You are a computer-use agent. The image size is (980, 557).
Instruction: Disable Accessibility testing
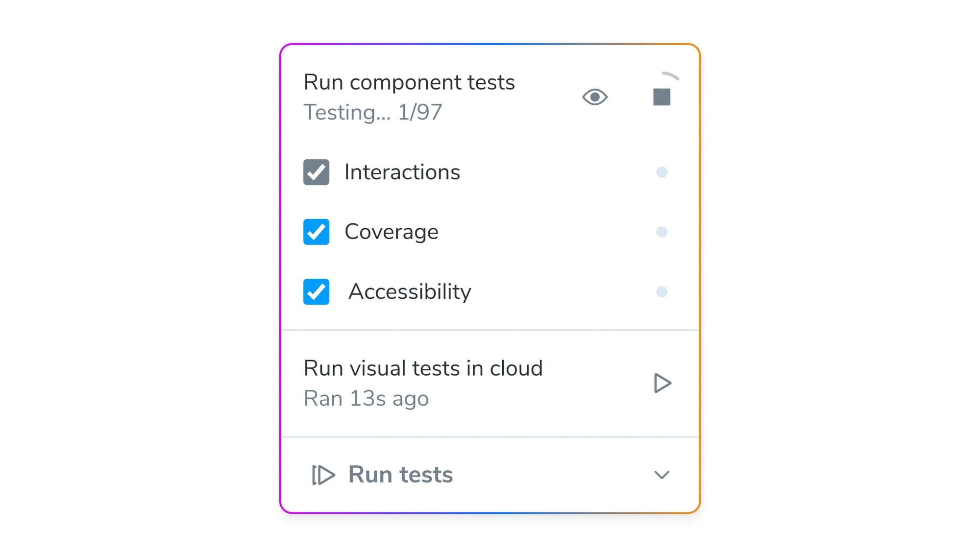(316, 292)
